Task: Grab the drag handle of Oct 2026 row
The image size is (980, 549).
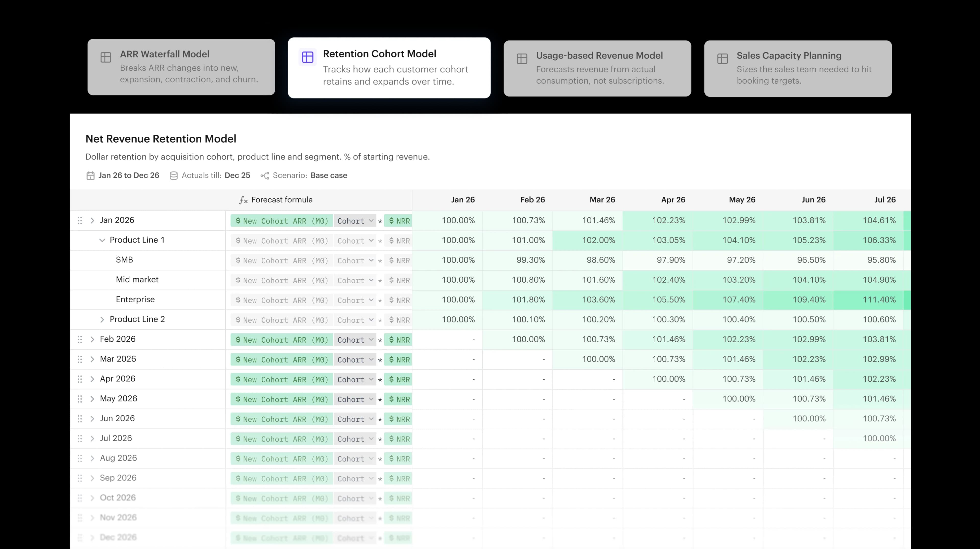Action: click(x=80, y=498)
